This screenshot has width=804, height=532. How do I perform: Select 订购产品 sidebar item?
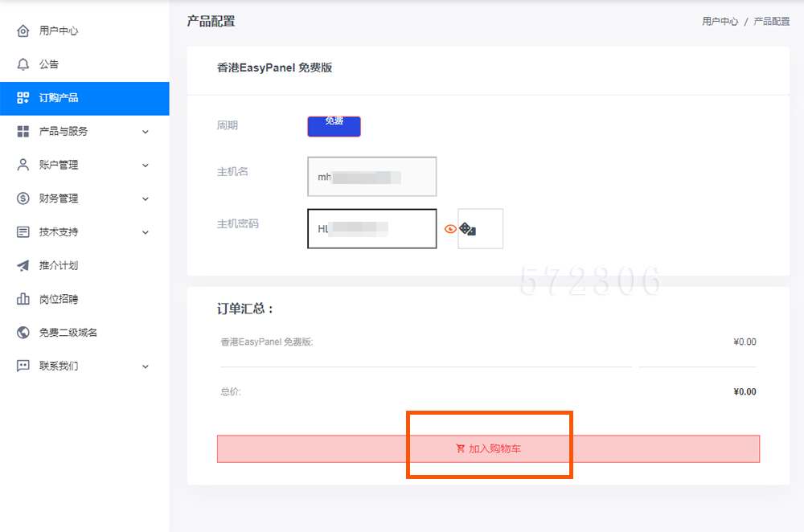tap(84, 98)
